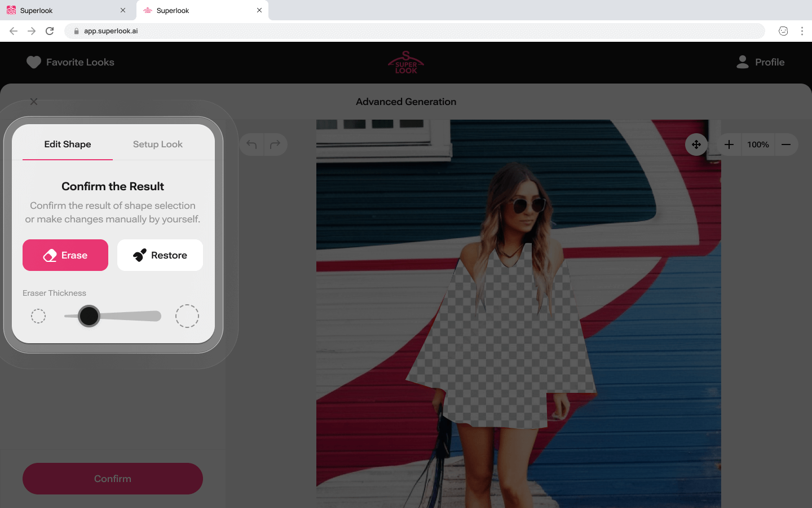
Task: Reload the page in browser
Action: [50, 31]
